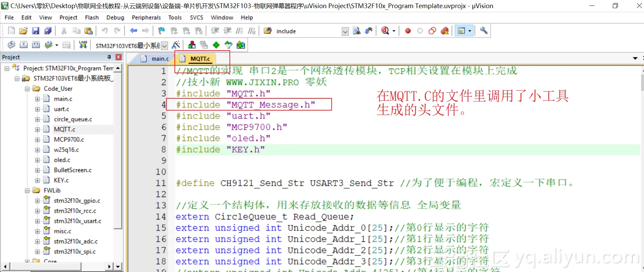Save all files icon
The width and height of the screenshot is (644, 272).
point(48,31)
